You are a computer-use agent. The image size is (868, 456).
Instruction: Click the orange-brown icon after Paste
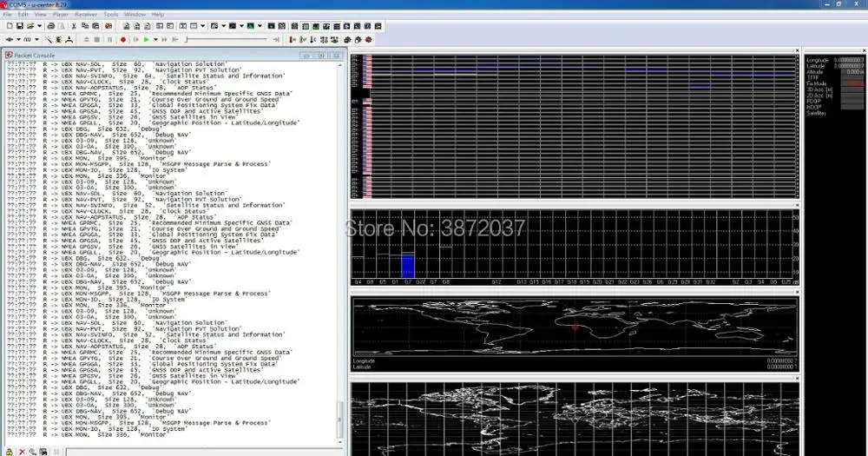108,26
